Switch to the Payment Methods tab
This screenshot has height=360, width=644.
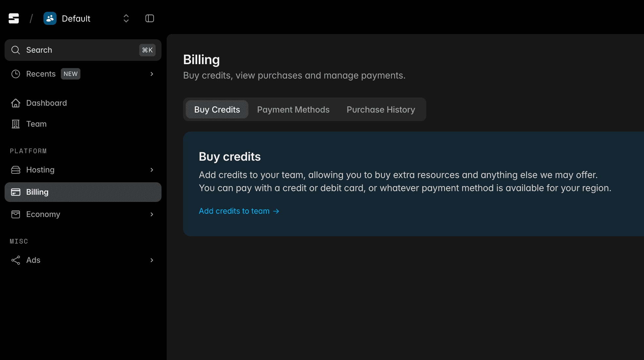(293, 109)
